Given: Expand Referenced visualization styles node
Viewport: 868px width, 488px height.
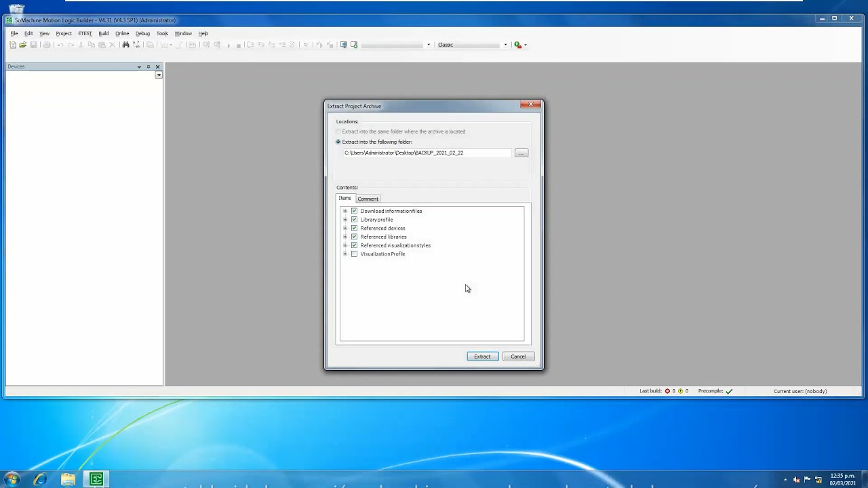Looking at the screenshot, I should point(345,245).
